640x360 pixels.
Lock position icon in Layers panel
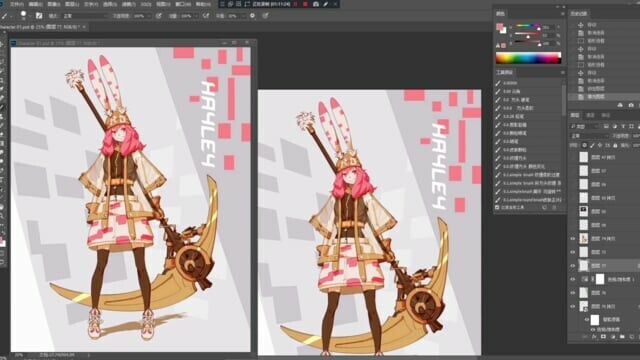600,145
